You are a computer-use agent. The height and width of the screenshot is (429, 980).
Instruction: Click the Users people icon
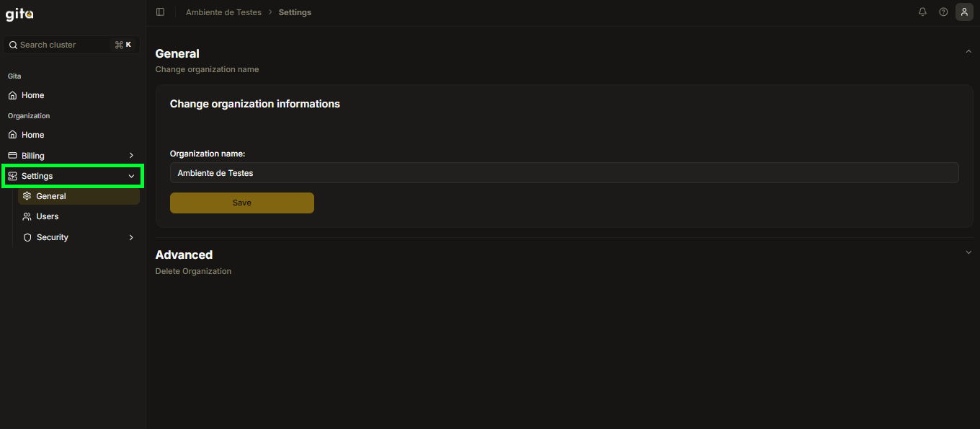(x=27, y=216)
